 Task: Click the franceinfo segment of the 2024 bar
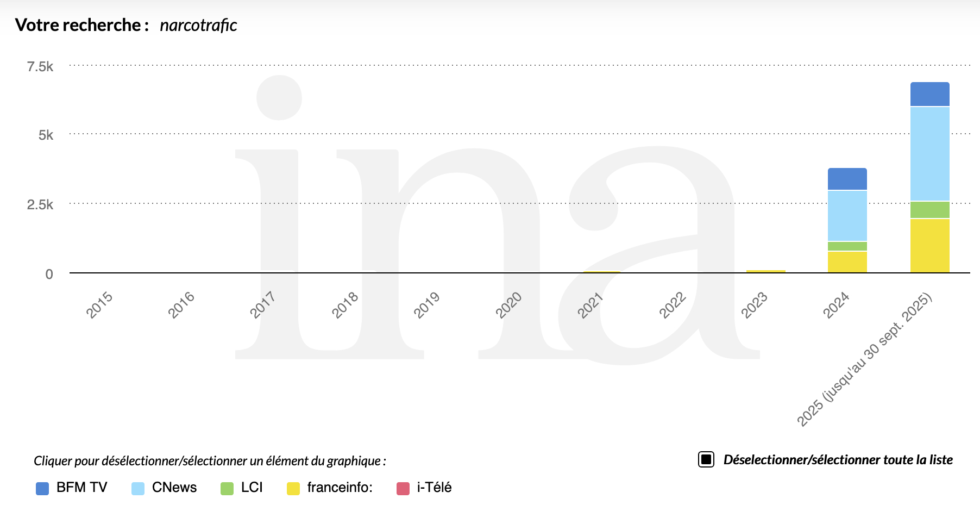click(847, 261)
